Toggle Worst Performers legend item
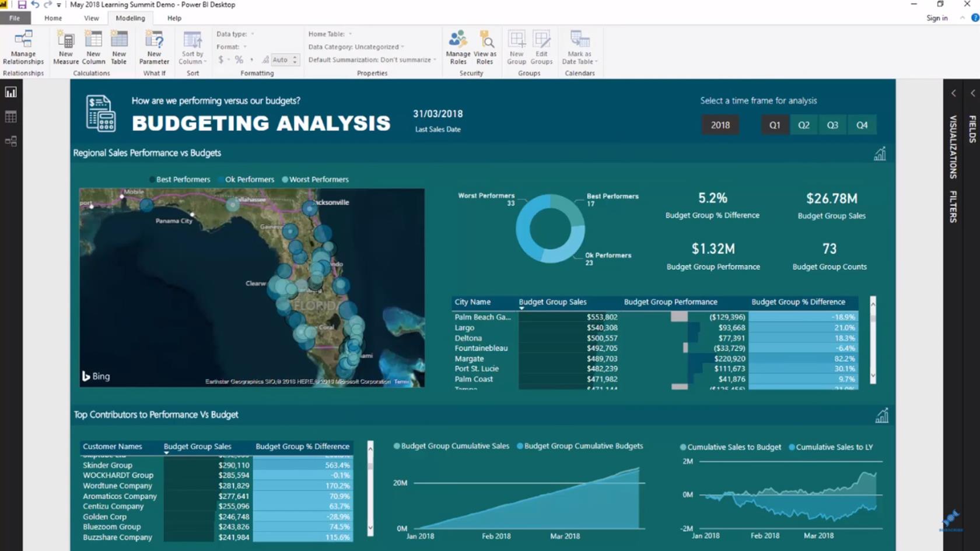Viewport: 980px width, 551px height. [x=315, y=180]
